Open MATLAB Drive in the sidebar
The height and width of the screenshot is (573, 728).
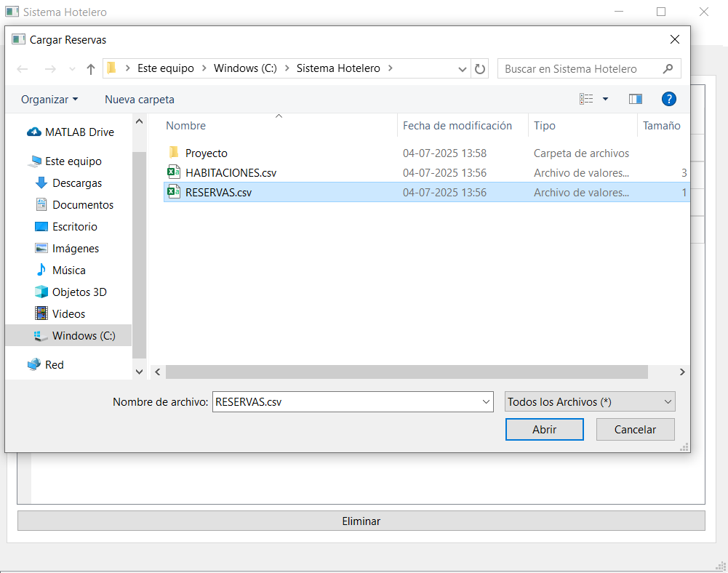point(79,132)
